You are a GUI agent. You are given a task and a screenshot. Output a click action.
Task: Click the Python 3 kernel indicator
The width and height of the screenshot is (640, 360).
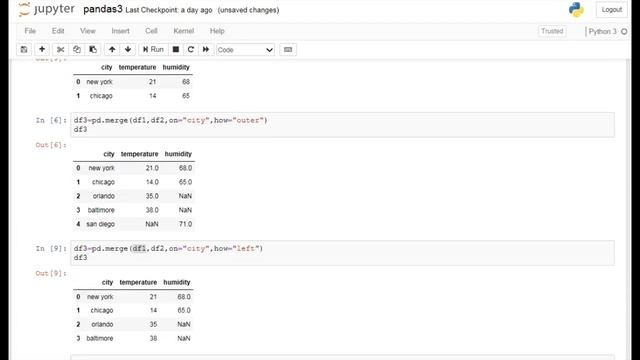pos(602,31)
